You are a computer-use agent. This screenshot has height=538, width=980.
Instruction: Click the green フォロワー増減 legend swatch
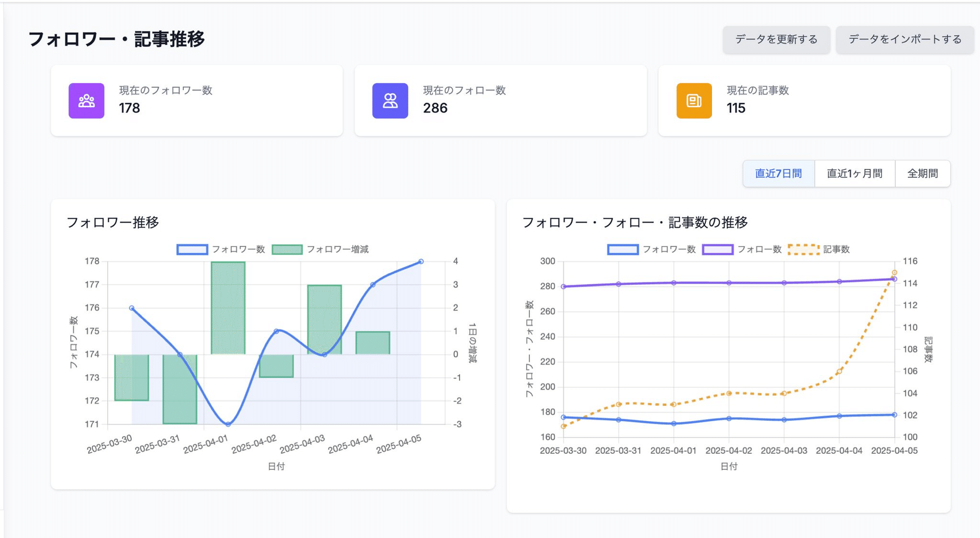pyautogui.click(x=287, y=250)
